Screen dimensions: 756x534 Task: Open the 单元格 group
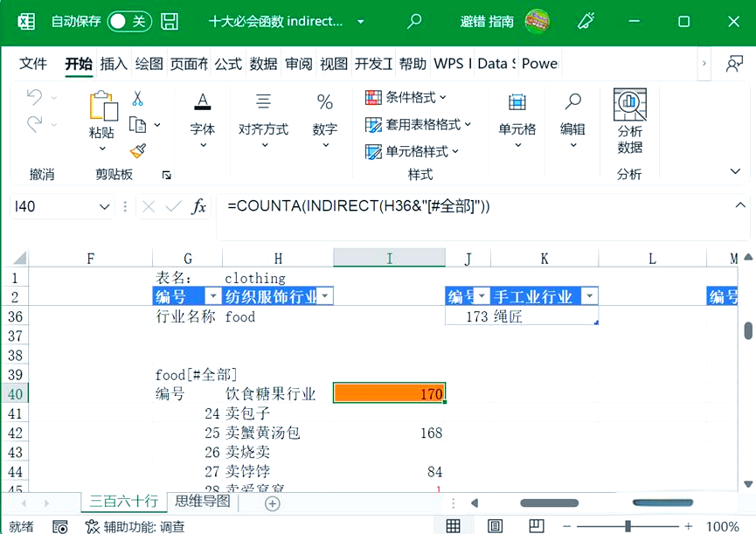pyautogui.click(x=517, y=121)
